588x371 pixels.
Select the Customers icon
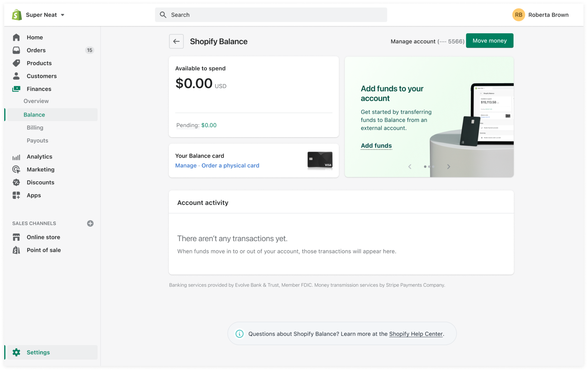click(x=16, y=76)
